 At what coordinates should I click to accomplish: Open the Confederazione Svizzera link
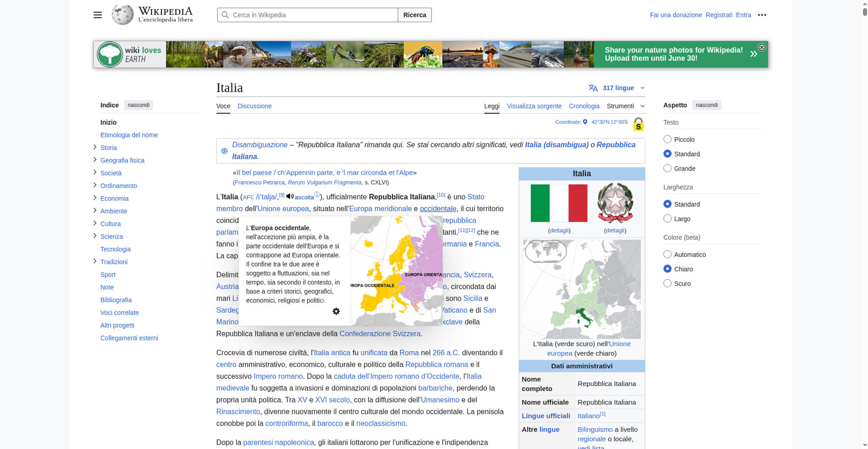(380, 333)
